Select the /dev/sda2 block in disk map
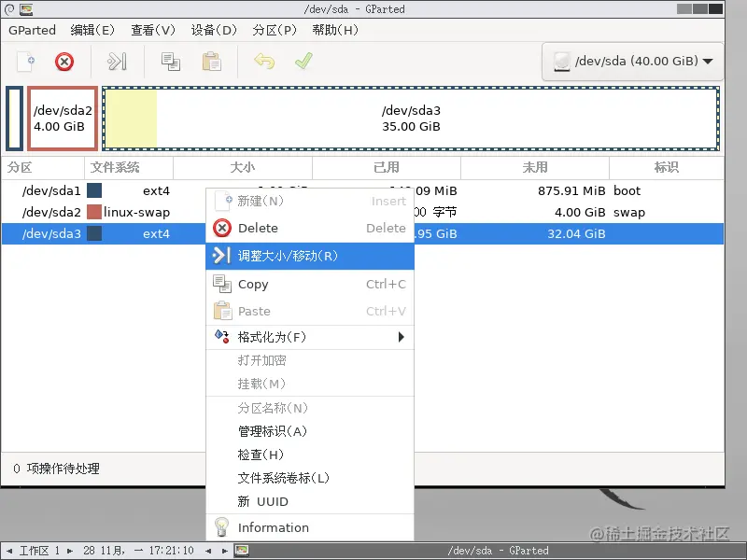747x560 pixels. tap(63, 119)
